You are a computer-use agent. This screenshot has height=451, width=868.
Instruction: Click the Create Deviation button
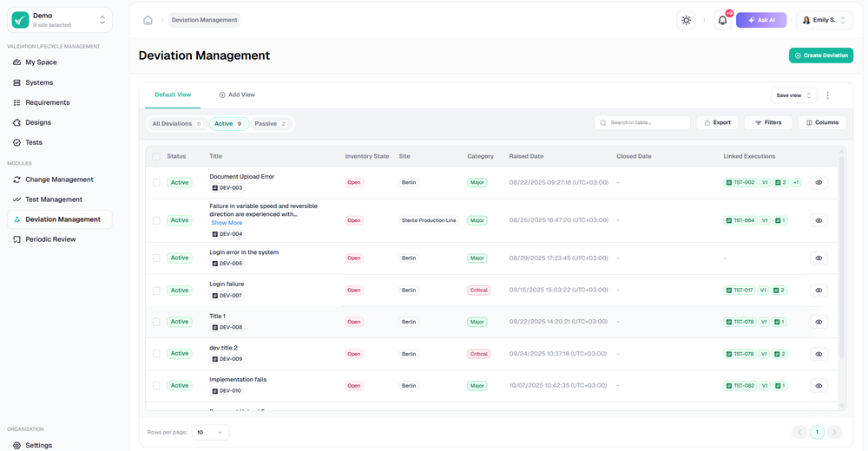[821, 56]
